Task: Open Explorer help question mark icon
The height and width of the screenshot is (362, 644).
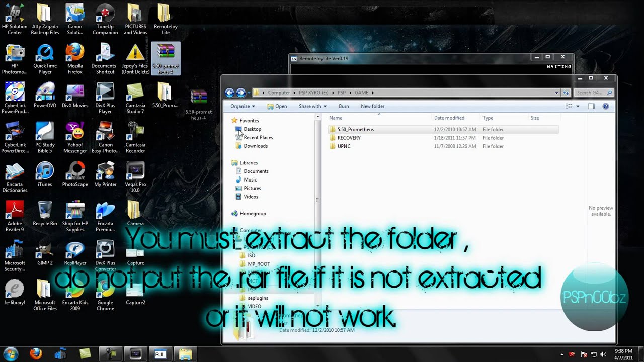Action: point(606,106)
